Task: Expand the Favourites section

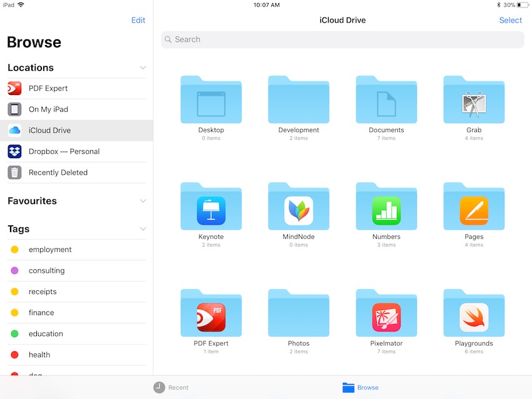Action: pos(143,201)
